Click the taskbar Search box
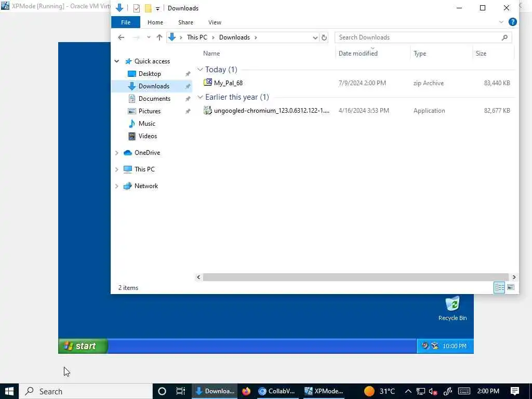 point(86,391)
